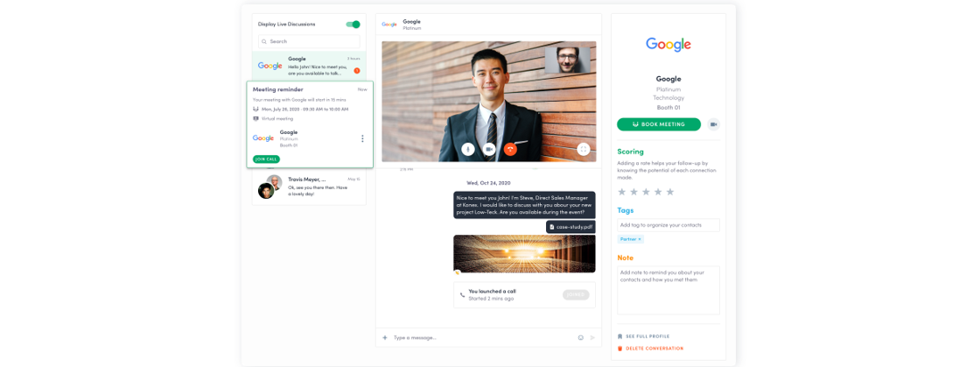Viewport: 980px width, 367px height.
Task: Click the send message arrow icon
Action: pos(592,337)
